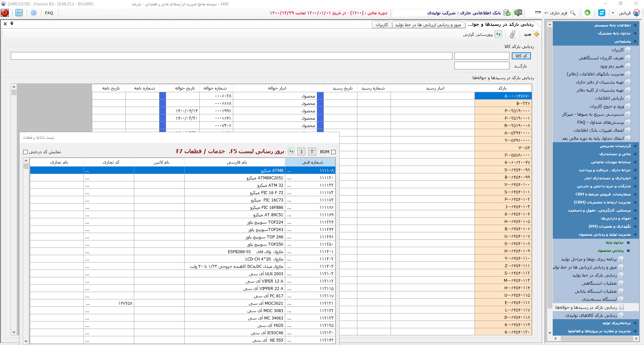This screenshot has width=644, height=345.
Task: Click the blue swap arrows icon
Action: pos(602,13)
